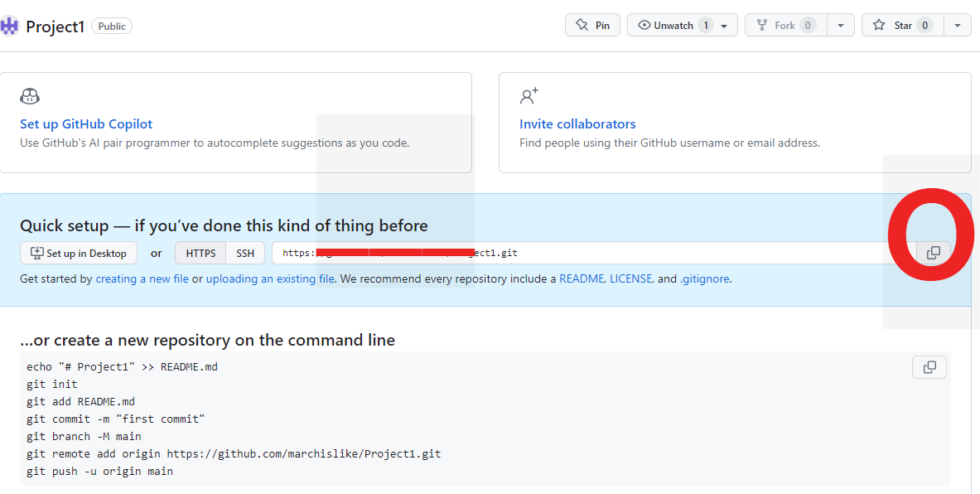Open the Set up GitHub Copilot link
This screenshot has width=980, height=494.
[x=86, y=123]
